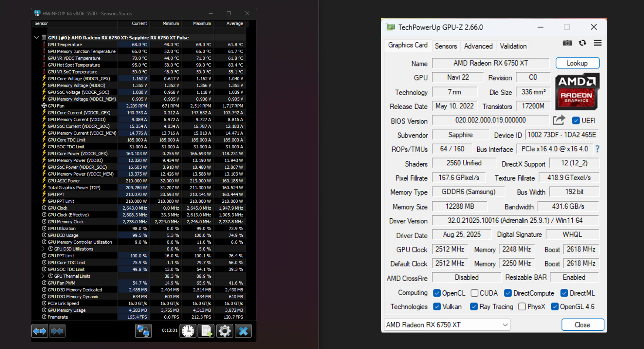Click the expand columns arrows button in HWiNFO
Image resolution: width=644 pixels, height=349 pixels.
(40, 331)
